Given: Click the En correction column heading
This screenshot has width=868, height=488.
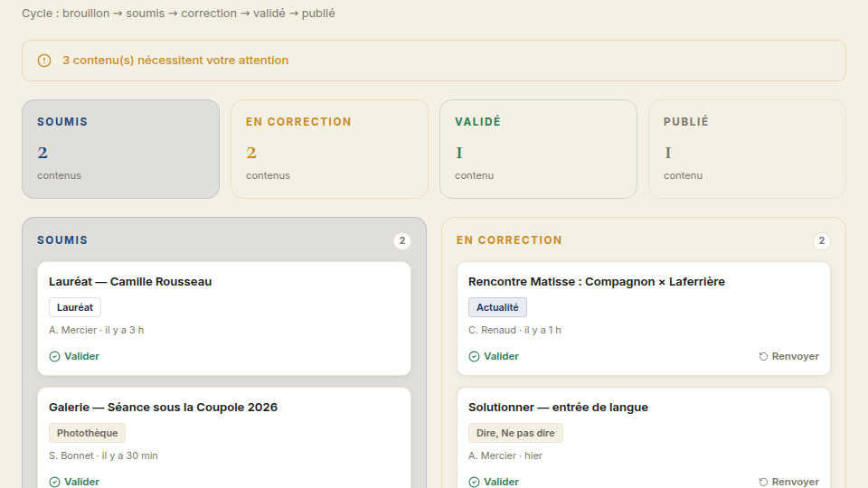Looking at the screenshot, I should [x=509, y=240].
